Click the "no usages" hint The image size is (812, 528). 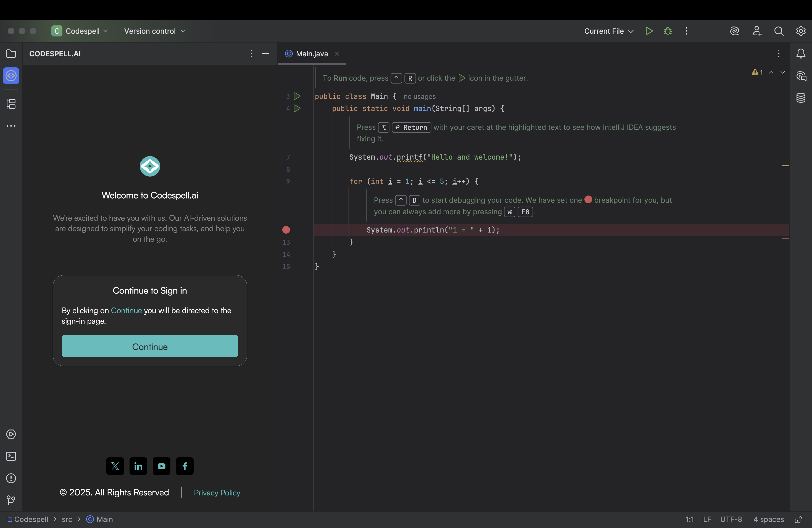(419, 97)
